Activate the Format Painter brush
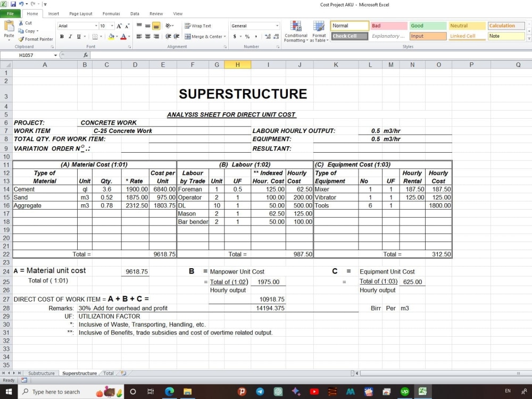 tap(36, 39)
